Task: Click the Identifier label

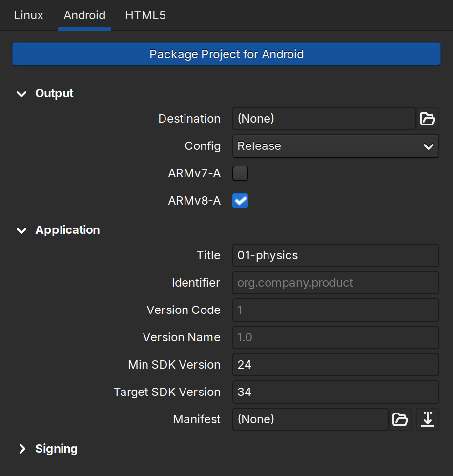Action: 196,283
